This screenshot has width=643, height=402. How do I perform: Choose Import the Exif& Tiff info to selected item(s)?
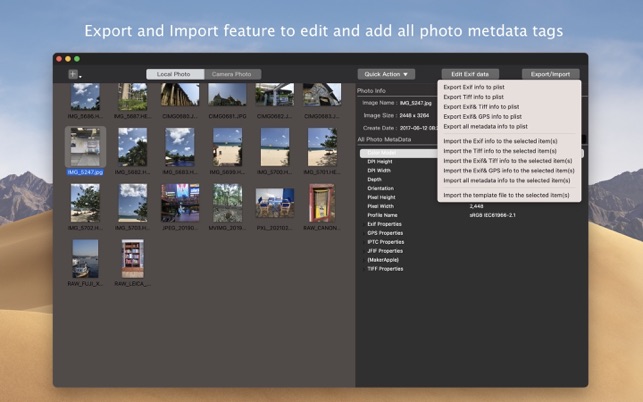508,161
